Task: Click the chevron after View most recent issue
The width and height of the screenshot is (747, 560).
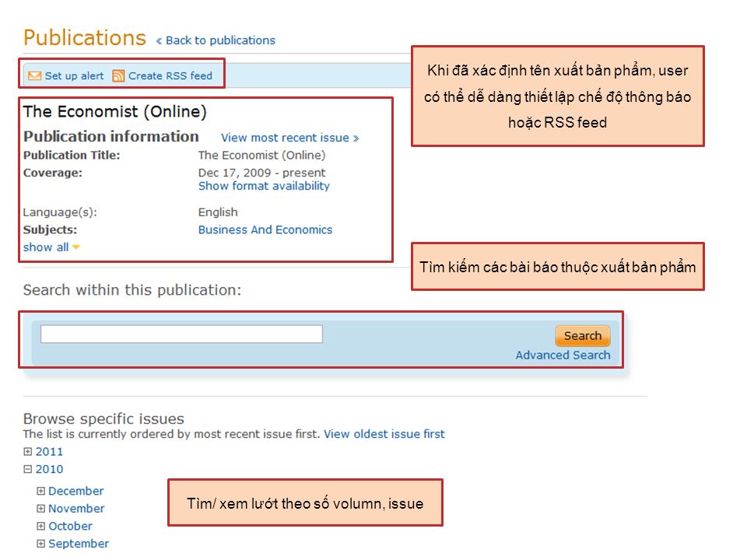Action: click(356, 138)
